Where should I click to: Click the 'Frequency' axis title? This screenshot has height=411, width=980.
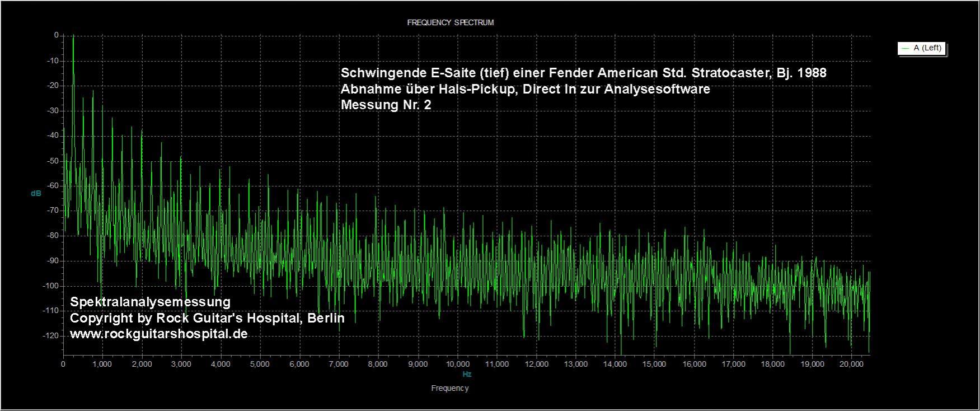coord(450,388)
